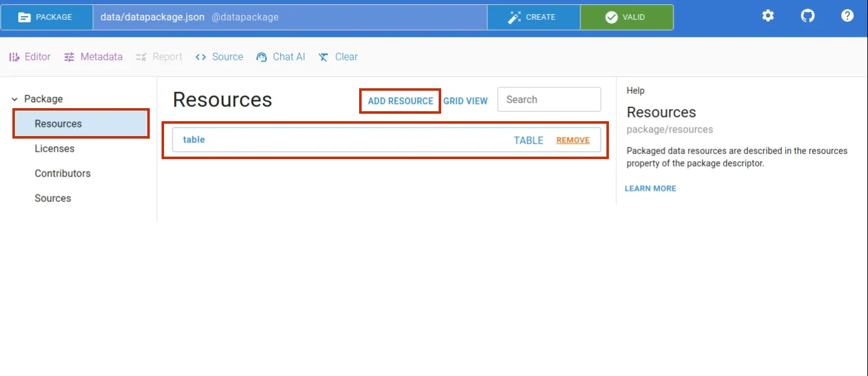
Task: Follow the LEARN MORE link
Action: click(650, 188)
